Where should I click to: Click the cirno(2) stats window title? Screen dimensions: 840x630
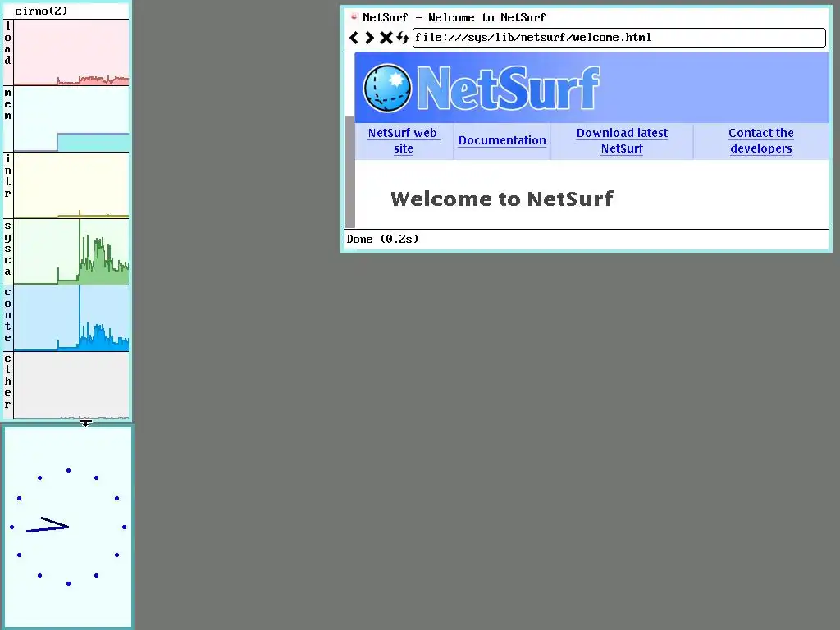point(41,11)
